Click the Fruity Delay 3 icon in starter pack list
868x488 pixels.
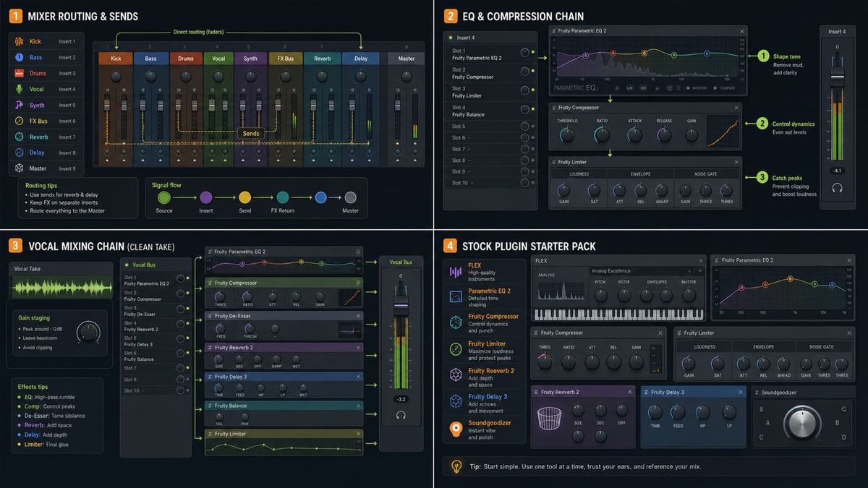tap(456, 401)
